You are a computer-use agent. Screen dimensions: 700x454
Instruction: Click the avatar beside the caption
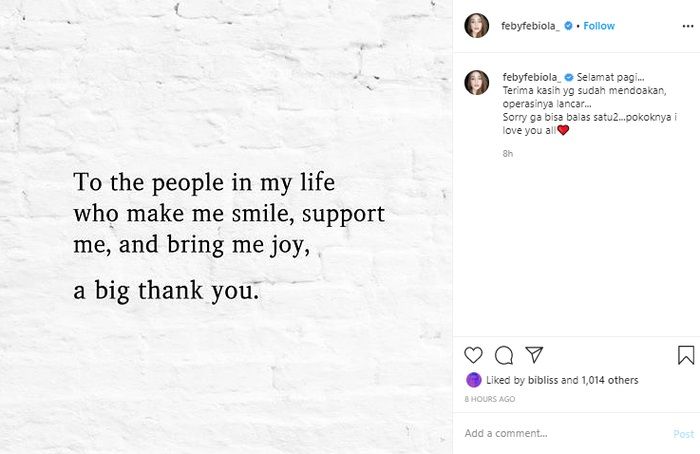[477, 82]
